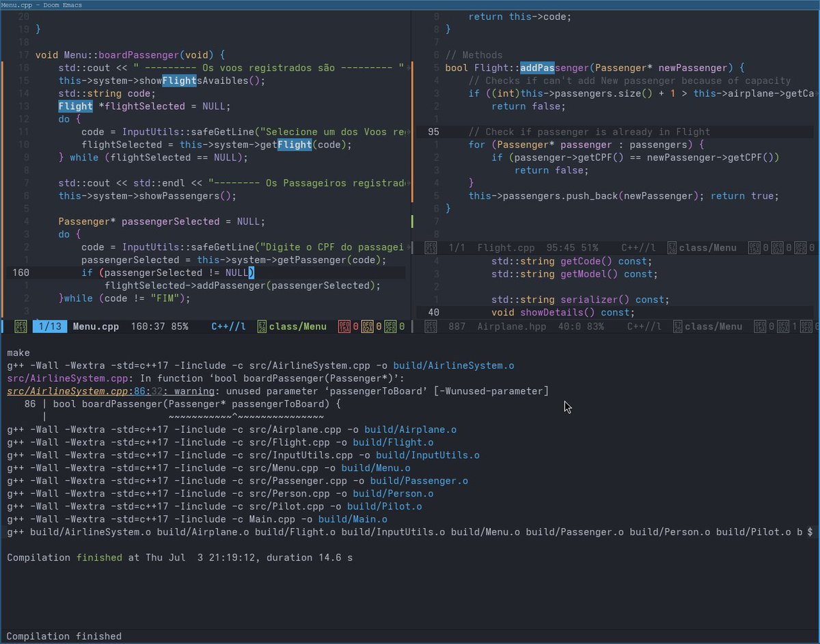Click the 'return this->code;' line in Flight.cpp

pyautogui.click(x=519, y=17)
